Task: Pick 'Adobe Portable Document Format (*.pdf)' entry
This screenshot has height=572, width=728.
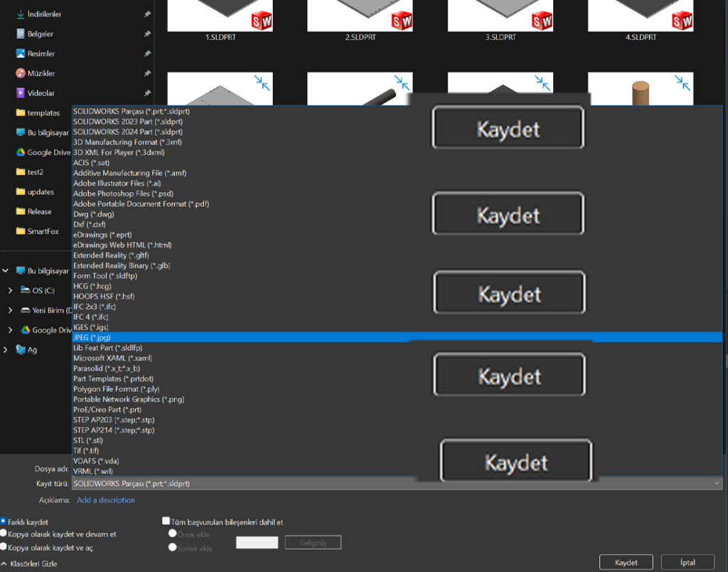Action: coord(141,203)
